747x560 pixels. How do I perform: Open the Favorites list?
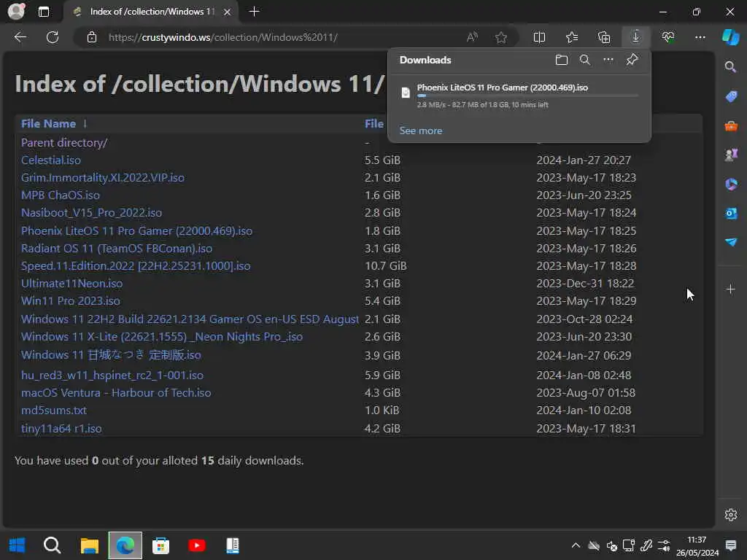point(572,37)
